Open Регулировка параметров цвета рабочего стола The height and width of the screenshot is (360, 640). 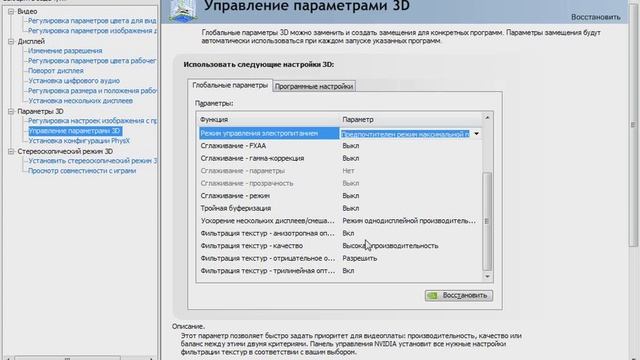coord(92,60)
